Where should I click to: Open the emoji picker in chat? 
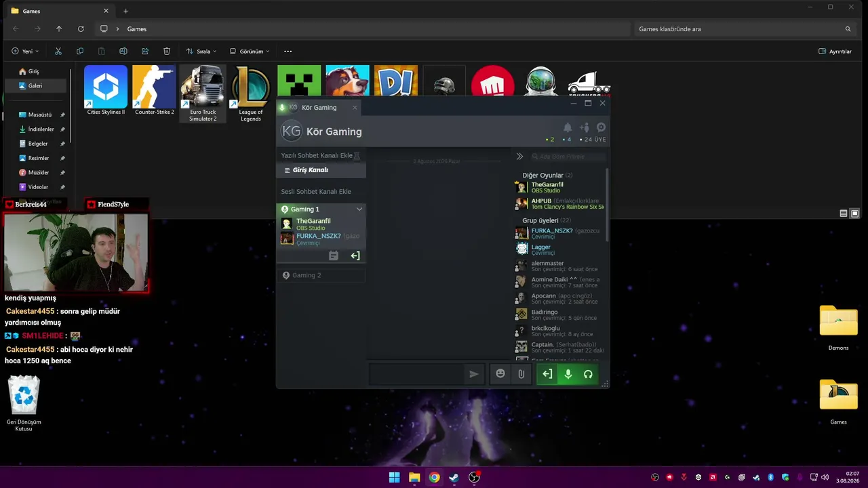pyautogui.click(x=500, y=373)
